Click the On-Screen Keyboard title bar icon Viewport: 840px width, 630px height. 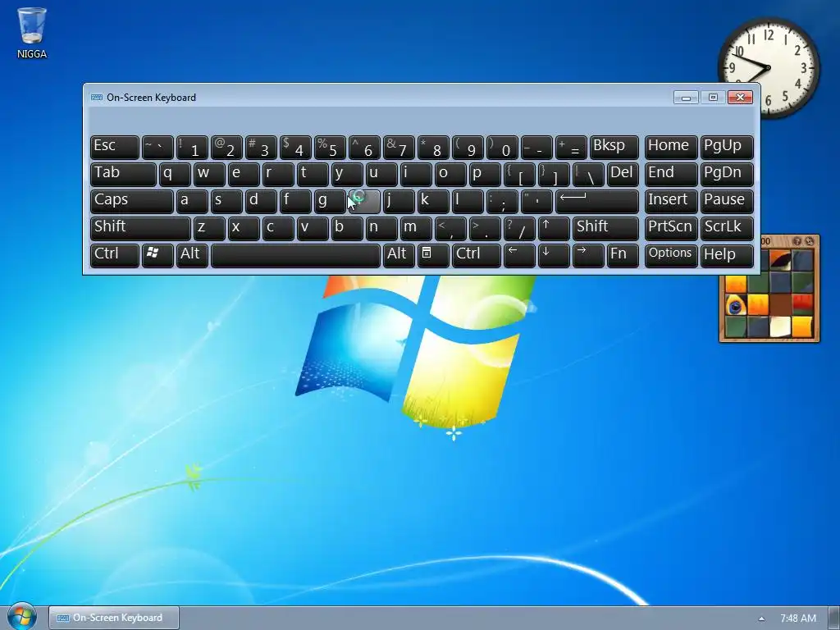click(97, 98)
